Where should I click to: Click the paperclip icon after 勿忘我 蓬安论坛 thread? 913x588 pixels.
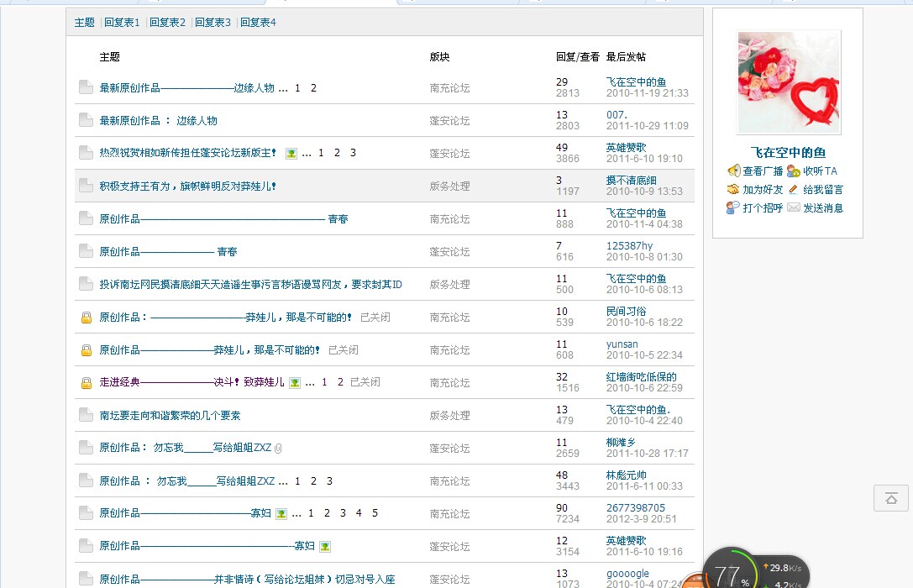point(278,449)
